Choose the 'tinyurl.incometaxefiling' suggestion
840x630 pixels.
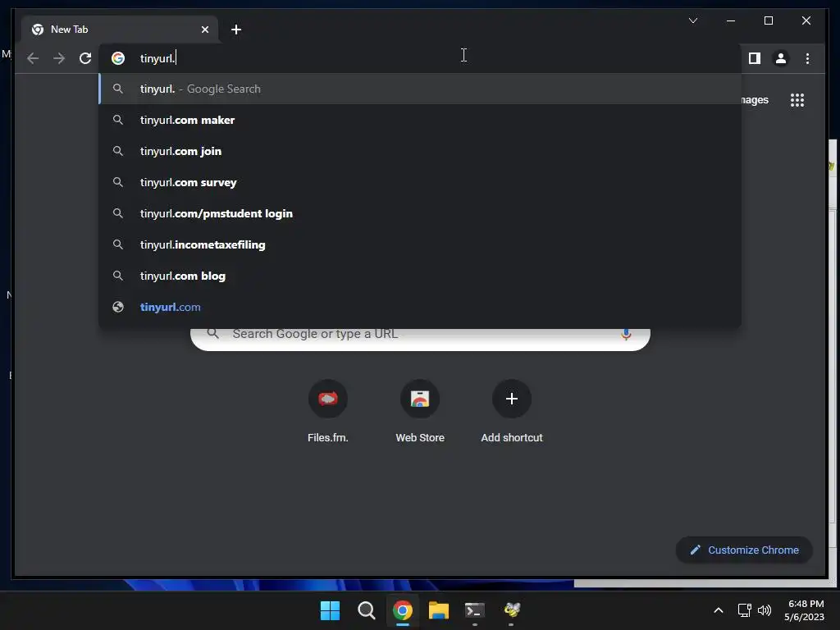420,244
